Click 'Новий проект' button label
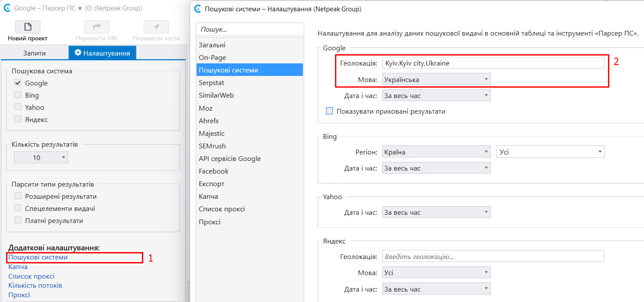 [28, 38]
